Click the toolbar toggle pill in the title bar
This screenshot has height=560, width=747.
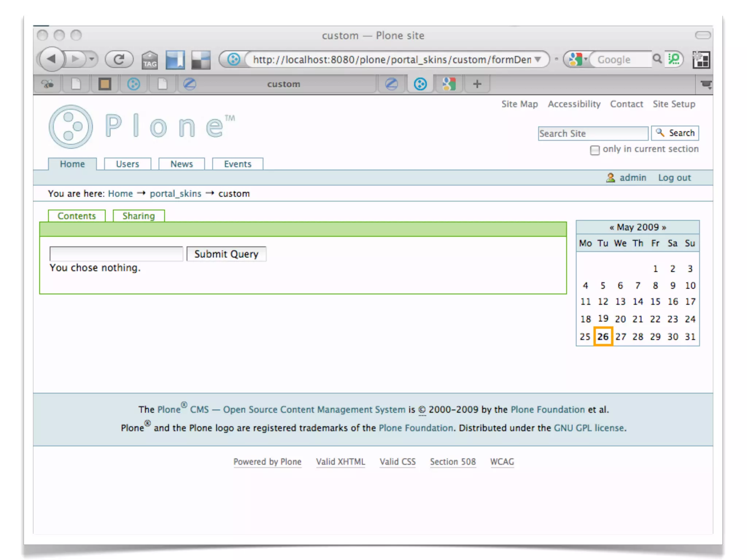click(x=703, y=35)
